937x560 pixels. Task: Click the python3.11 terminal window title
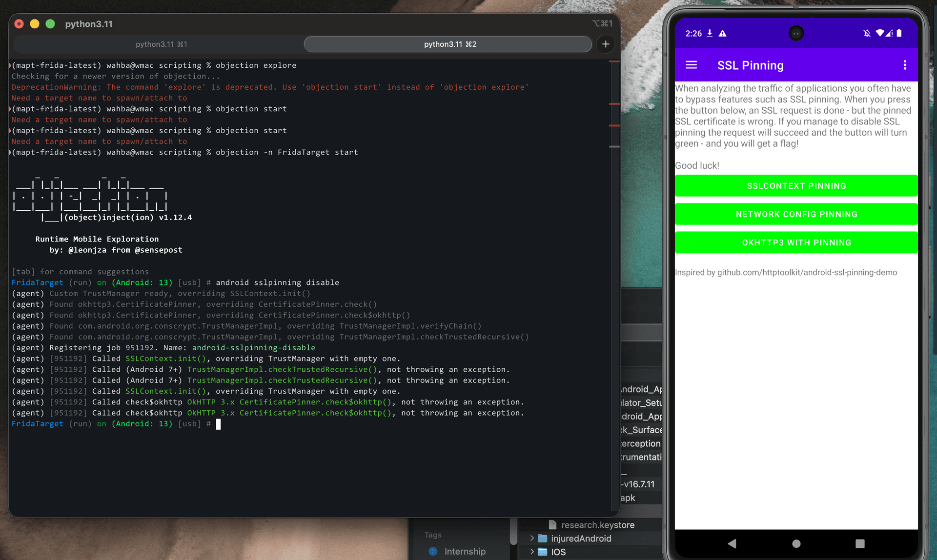(89, 24)
